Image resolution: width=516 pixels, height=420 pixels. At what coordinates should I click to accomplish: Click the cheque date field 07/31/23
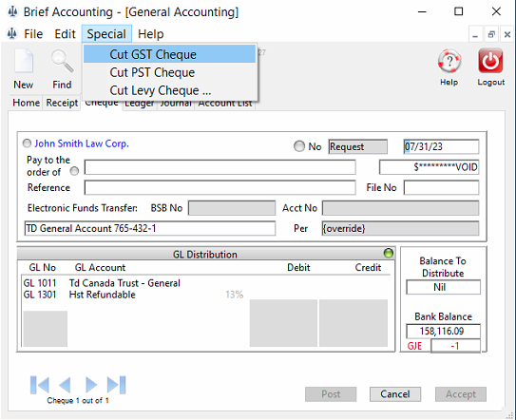pos(441,146)
